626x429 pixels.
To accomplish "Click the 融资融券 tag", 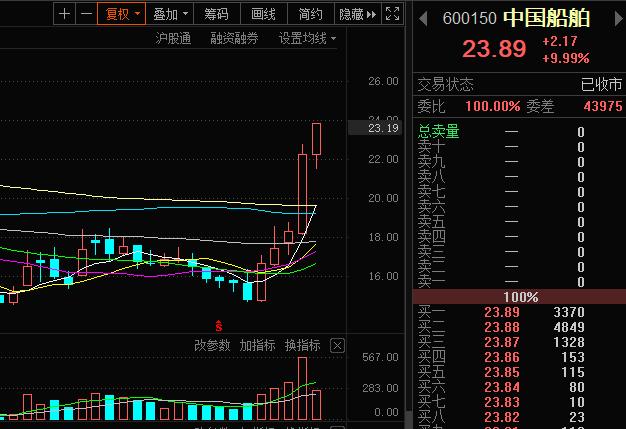I will (234, 38).
